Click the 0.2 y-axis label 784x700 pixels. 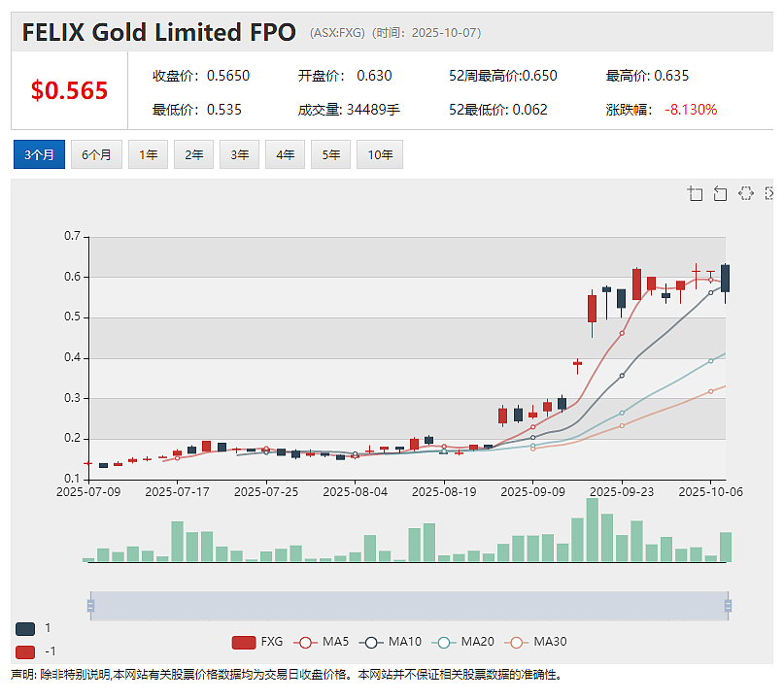[72, 438]
